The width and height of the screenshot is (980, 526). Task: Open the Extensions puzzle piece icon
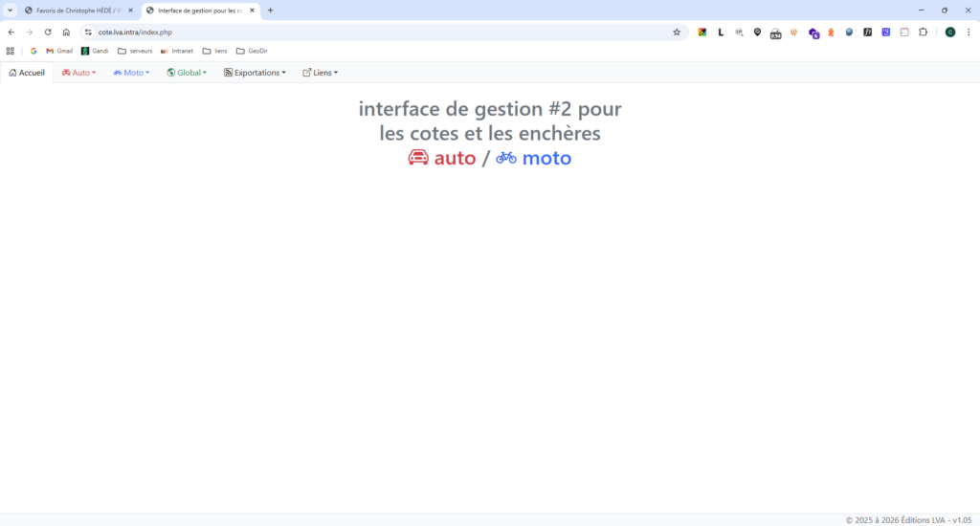pyautogui.click(x=923, y=32)
